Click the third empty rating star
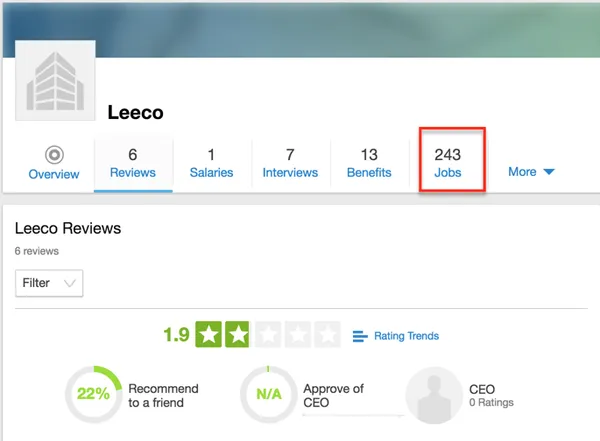 coord(268,335)
